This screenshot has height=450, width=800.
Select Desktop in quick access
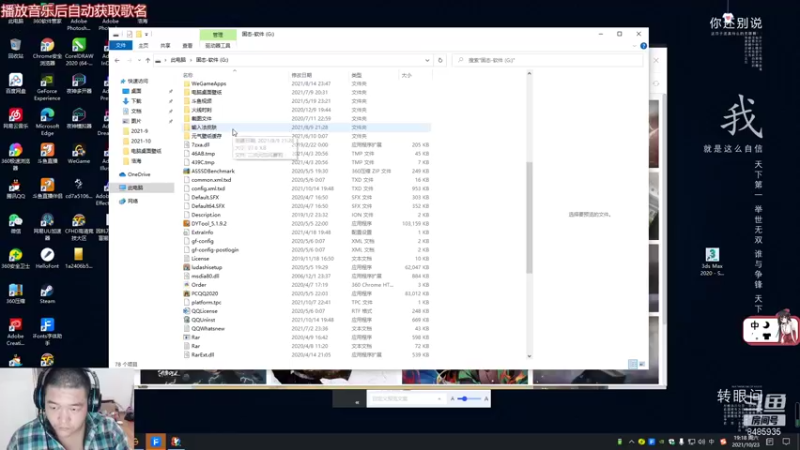[136, 91]
